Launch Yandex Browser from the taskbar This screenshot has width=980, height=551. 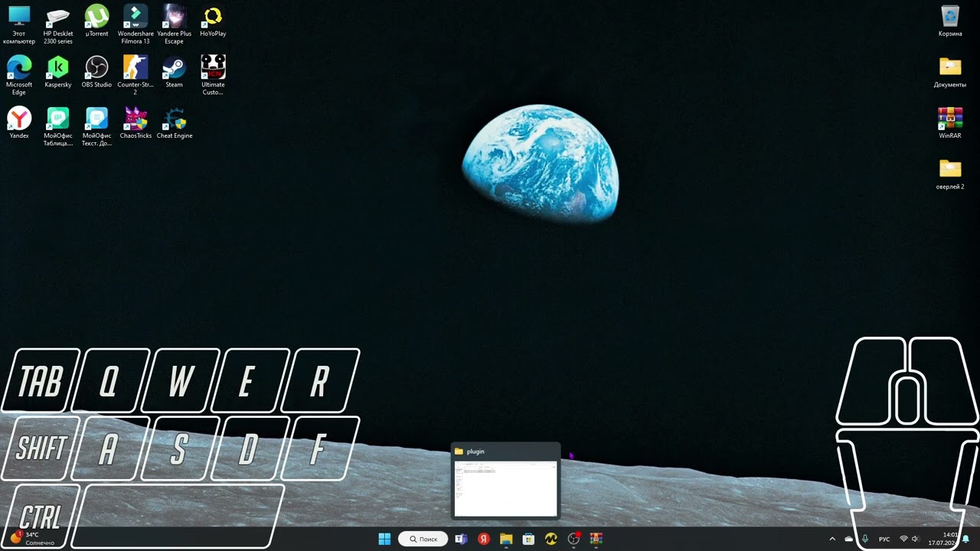(x=484, y=539)
